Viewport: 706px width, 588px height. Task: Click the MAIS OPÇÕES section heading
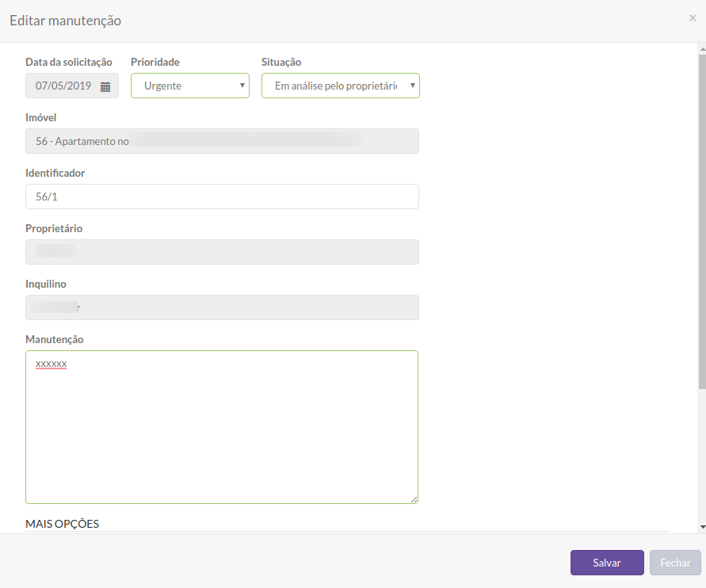click(x=62, y=524)
